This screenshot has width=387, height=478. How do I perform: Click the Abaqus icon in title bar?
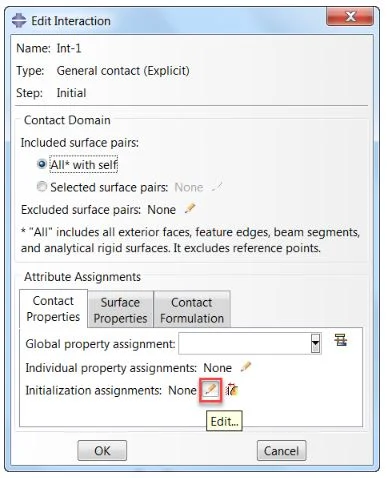[x=19, y=21]
